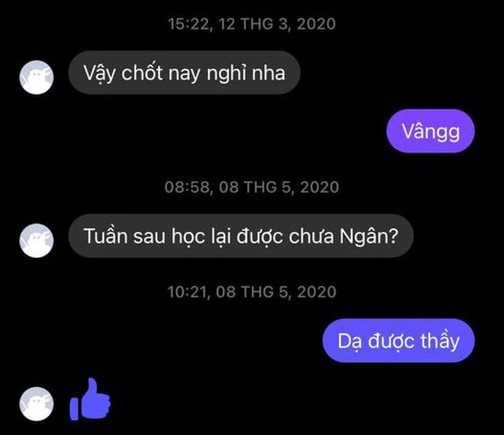Click the word "Dạ" in the last sent bubble

(x=350, y=341)
